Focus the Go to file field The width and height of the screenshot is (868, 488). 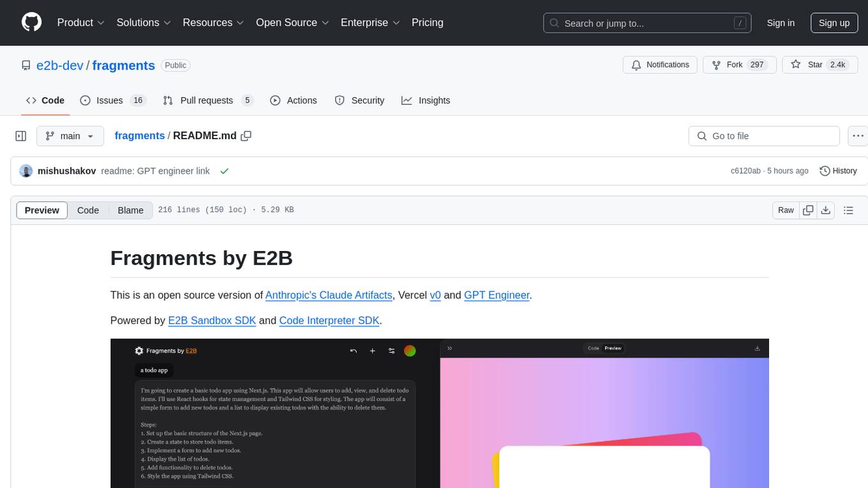[x=764, y=136]
